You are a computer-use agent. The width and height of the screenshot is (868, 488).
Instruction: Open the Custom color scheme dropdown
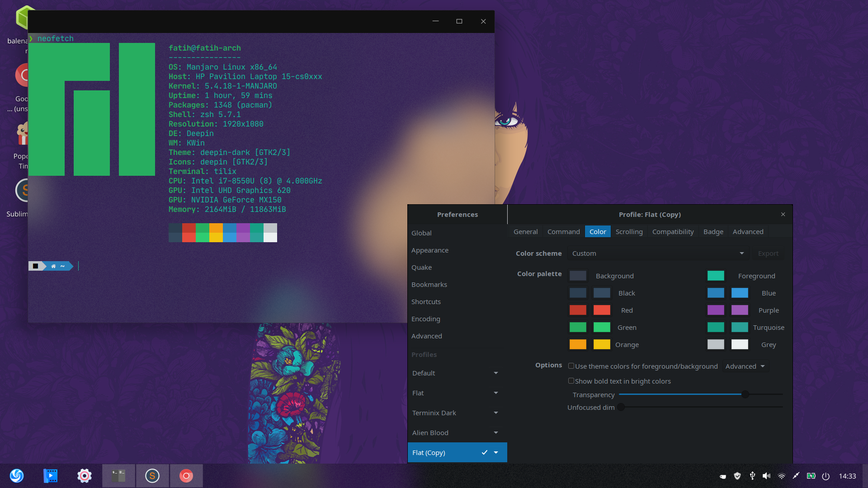tap(657, 253)
